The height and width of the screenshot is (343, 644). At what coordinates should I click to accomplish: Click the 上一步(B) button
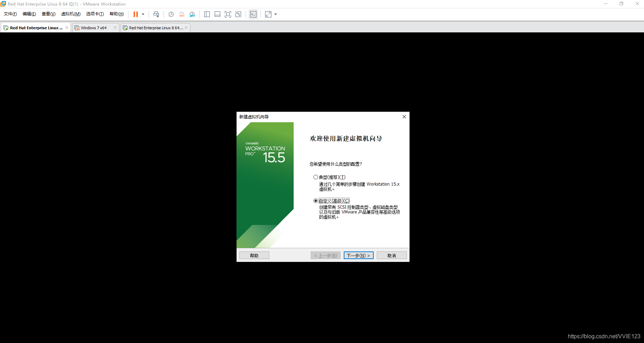[326, 255]
